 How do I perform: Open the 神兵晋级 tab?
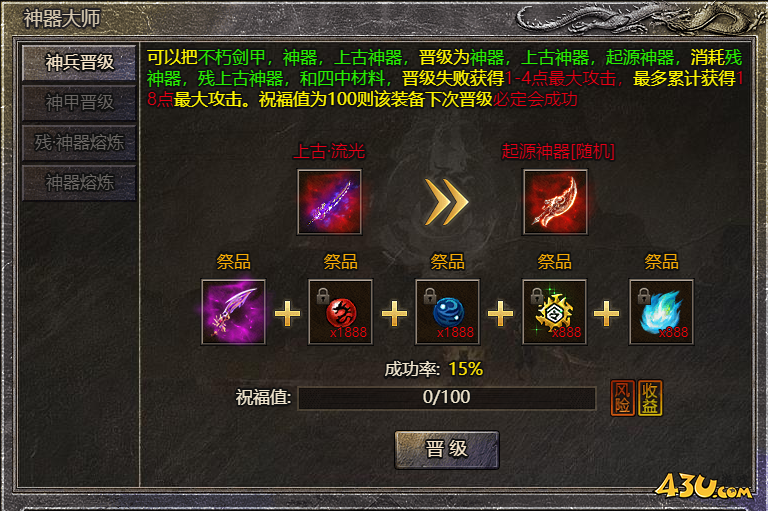coord(79,63)
